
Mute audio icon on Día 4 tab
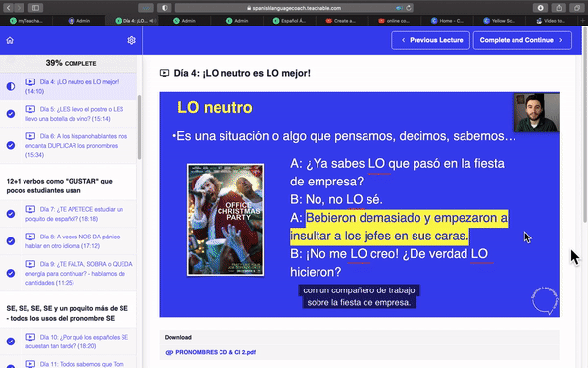click(152, 21)
